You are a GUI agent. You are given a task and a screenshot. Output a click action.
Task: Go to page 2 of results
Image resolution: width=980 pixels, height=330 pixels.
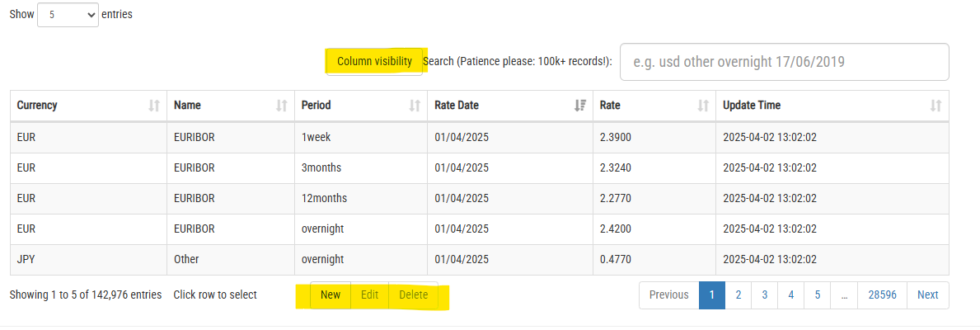[x=739, y=295]
